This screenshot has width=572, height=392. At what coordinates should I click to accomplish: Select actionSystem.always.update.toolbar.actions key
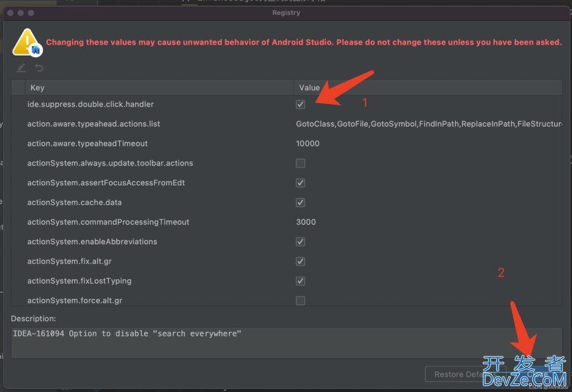pyautogui.click(x=110, y=163)
